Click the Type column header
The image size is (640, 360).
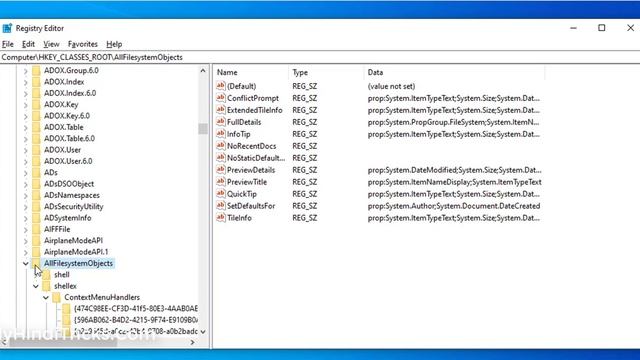click(x=326, y=72)
